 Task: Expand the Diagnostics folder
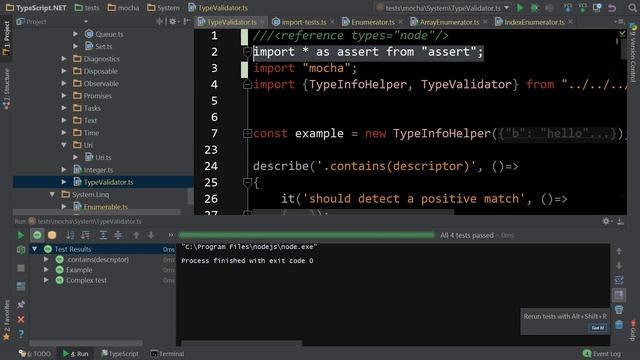pos(64,59)
